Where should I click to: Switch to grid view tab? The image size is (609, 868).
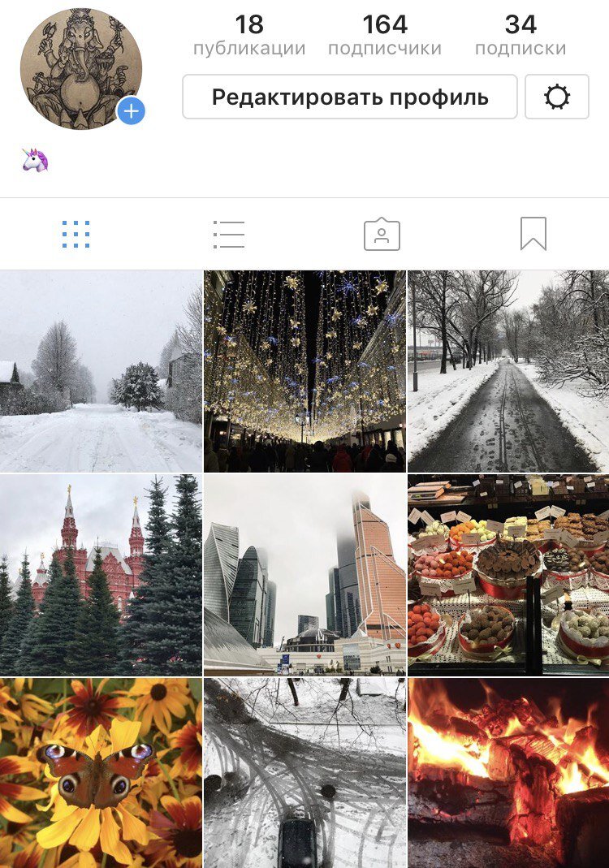[x=76, y=234]
